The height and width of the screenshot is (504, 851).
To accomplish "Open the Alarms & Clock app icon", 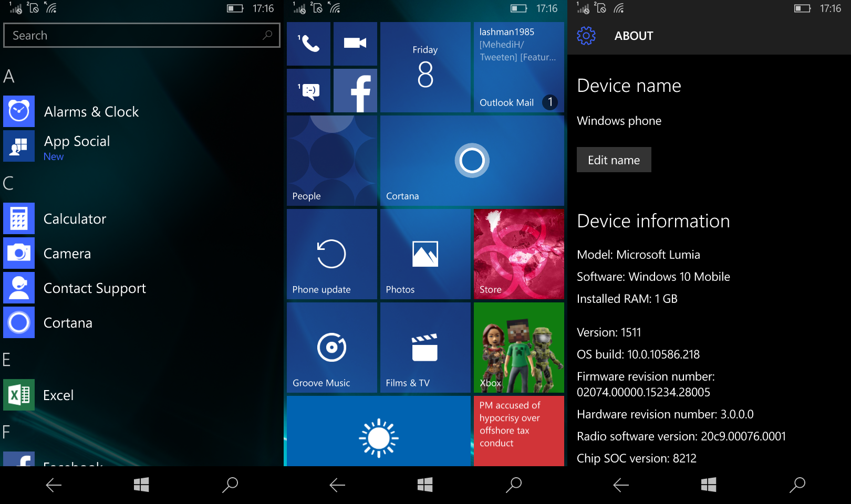I will point(19,111).
